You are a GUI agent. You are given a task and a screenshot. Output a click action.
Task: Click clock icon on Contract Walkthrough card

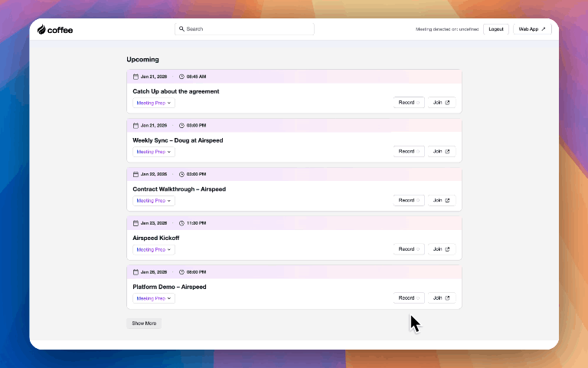(x=181, y=174)
